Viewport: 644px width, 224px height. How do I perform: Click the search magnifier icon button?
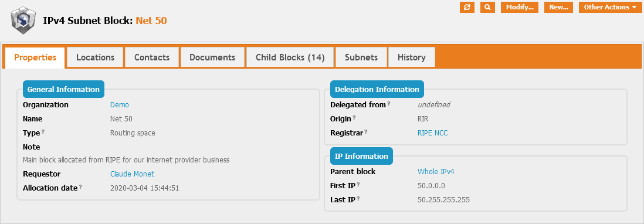(487, 8)
